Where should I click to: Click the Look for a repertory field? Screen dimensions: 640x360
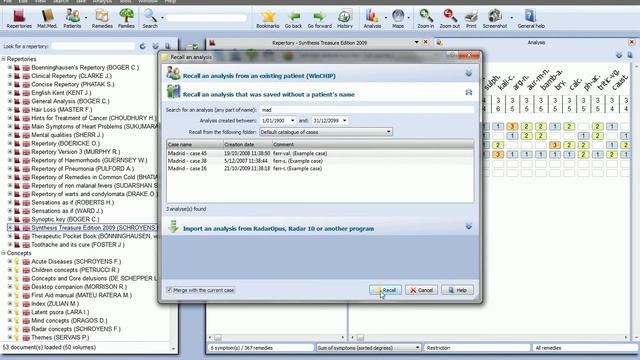pyautogui.click(x=93, y=46)
